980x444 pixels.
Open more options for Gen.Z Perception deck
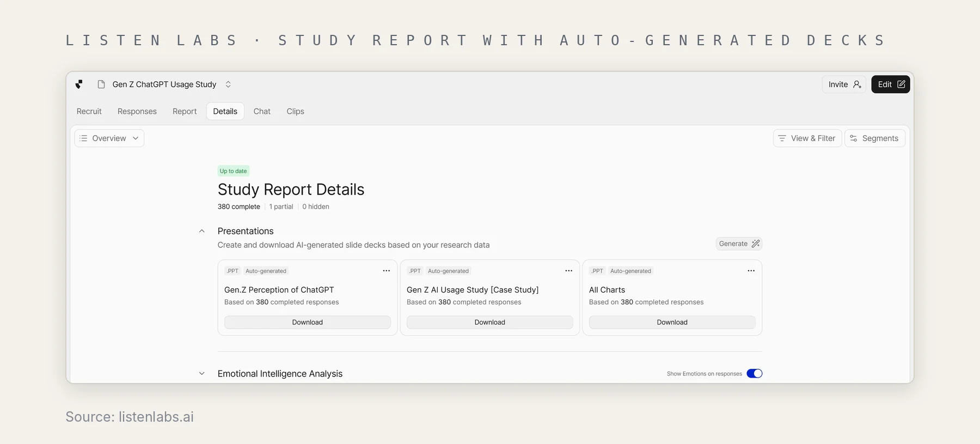[x=387, y=271]
